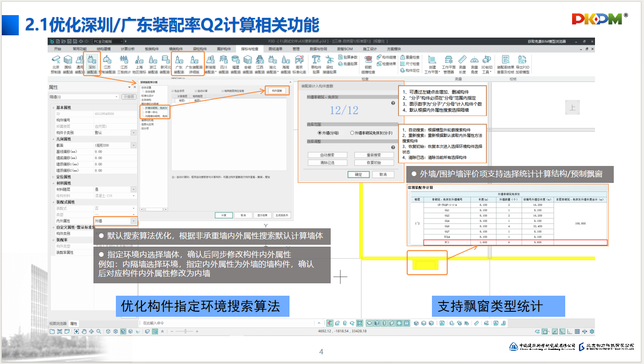Select the 外墙非砌筑免抹灰(分子) radio option
The height and width of the screenshot is (364, 644).
click(x=352, y=133)
